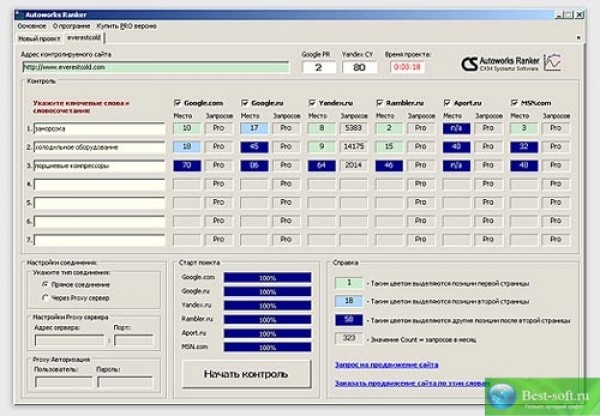The image size is (600, 416).
Task: Switch to the Новый проект tab
Action: click(39, 39)
